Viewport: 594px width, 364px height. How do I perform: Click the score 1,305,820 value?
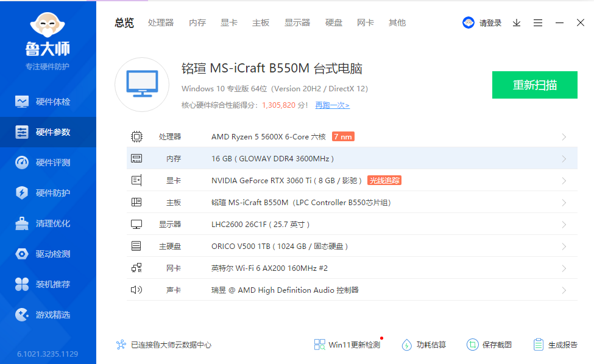[x=278, y=105]
